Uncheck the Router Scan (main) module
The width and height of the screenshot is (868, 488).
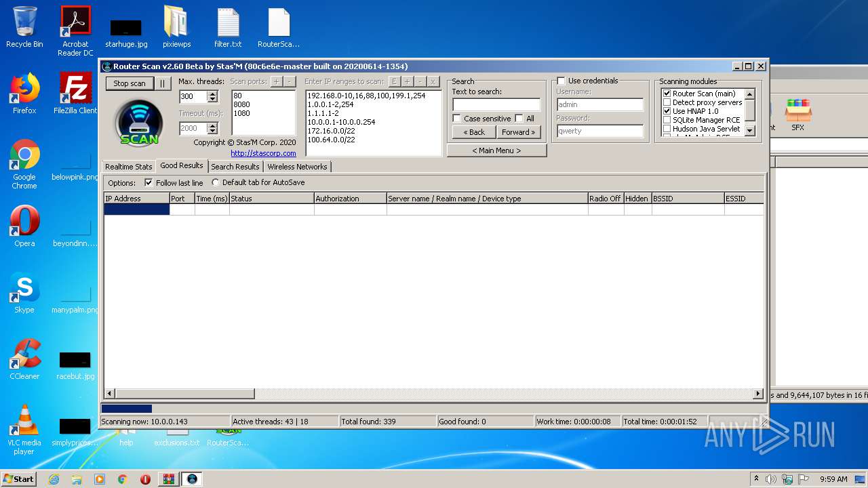pos(667,94)
